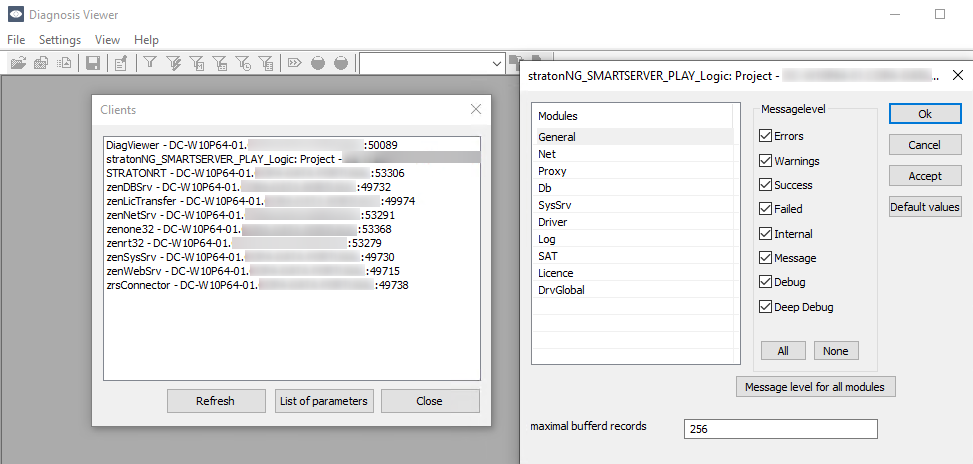Toggle the Deep Debug checkbox

click(x=766, y=307)
